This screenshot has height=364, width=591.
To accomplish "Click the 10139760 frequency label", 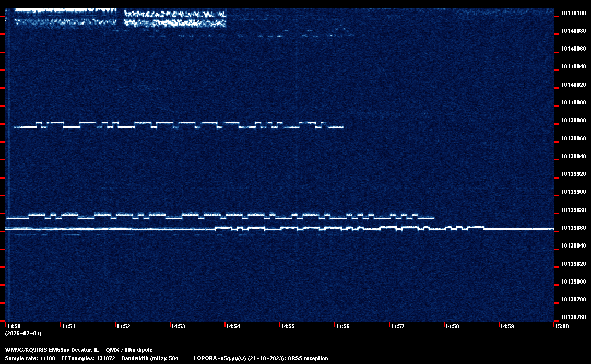I will (x=573, y=317).
